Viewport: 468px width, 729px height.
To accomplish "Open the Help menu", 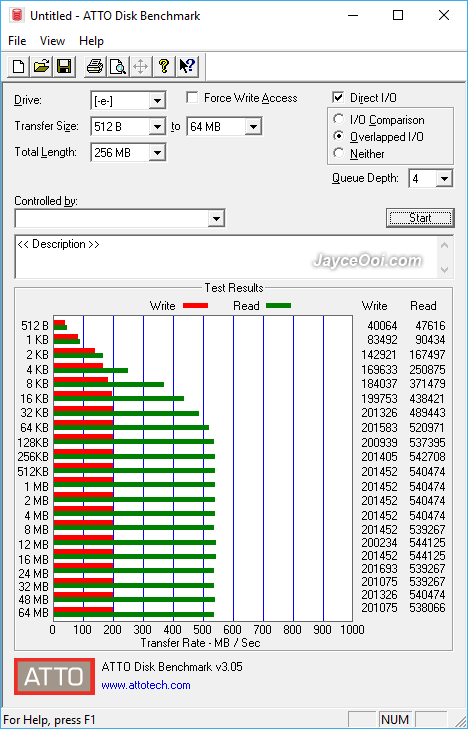I will 91,41.
